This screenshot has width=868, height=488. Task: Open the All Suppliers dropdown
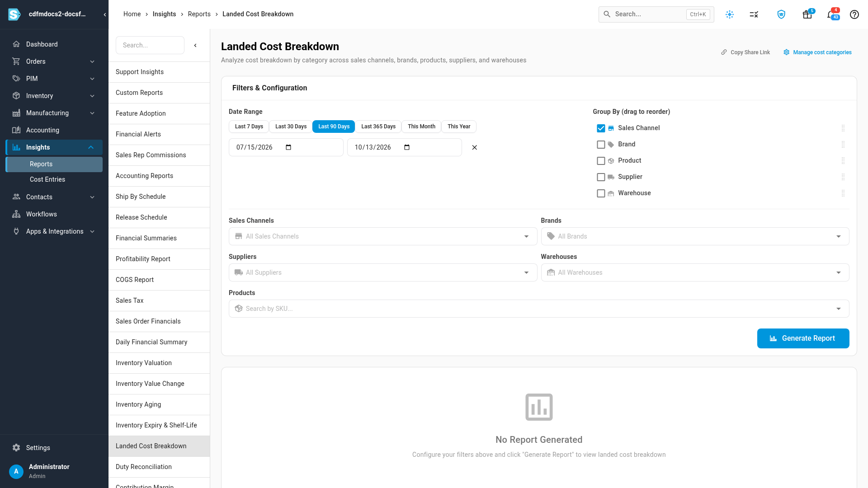coord(382,272)
